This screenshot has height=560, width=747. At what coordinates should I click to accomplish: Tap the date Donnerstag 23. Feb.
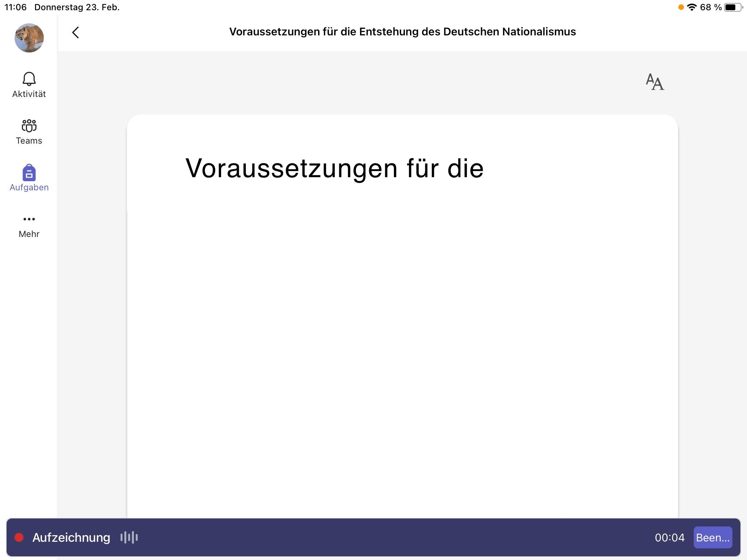coord(77,7)
